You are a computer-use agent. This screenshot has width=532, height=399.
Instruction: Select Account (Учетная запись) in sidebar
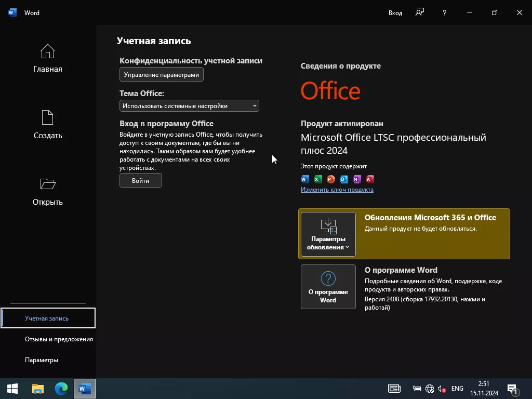coord(47,318)
